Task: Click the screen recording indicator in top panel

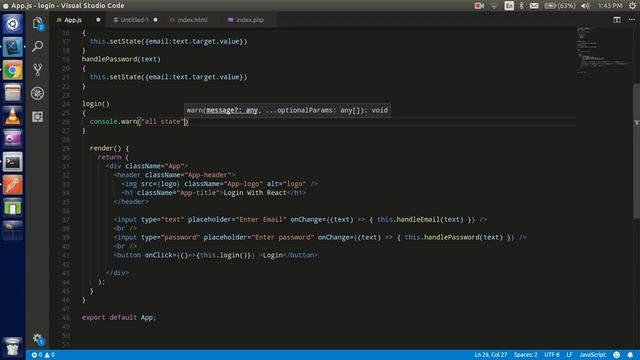Action: click(x=479, y=6)
